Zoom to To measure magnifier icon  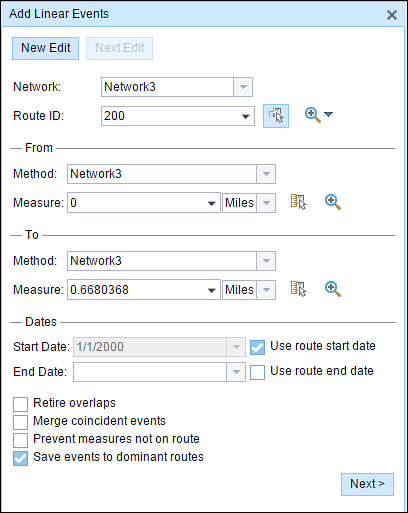[x=333, y=289]
